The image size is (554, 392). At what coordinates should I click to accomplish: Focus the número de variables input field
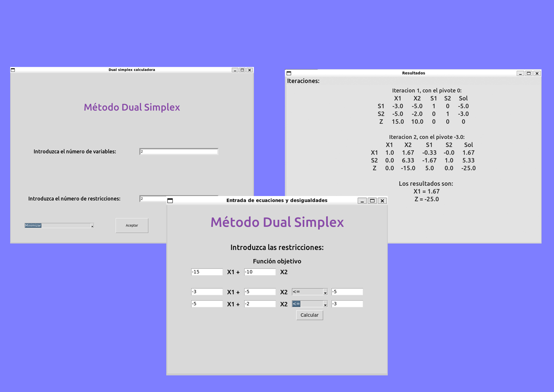(x=179, y=152)
